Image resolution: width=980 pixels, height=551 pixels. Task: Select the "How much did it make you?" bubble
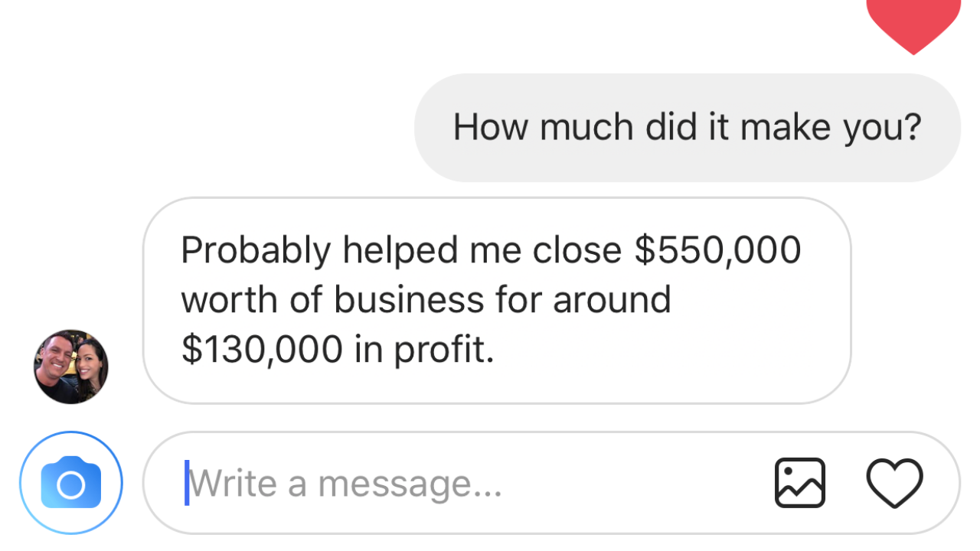(x=687, y=128)
